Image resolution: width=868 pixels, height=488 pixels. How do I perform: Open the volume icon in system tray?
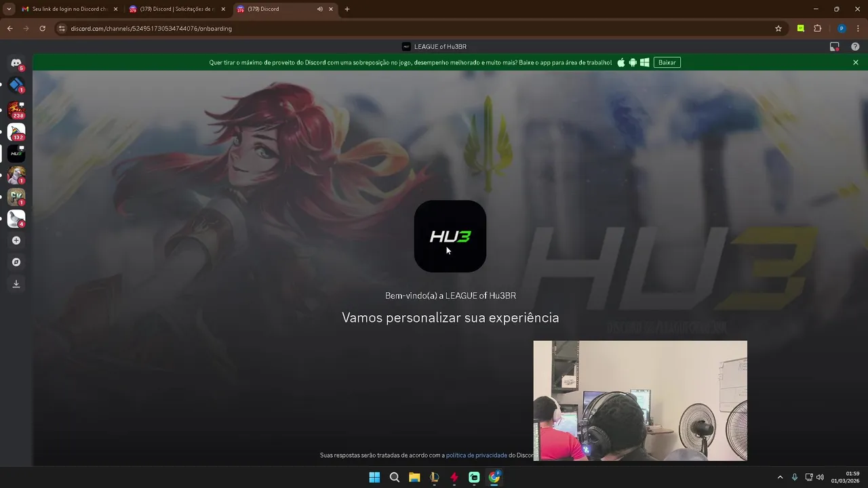(x=820, y=477)
